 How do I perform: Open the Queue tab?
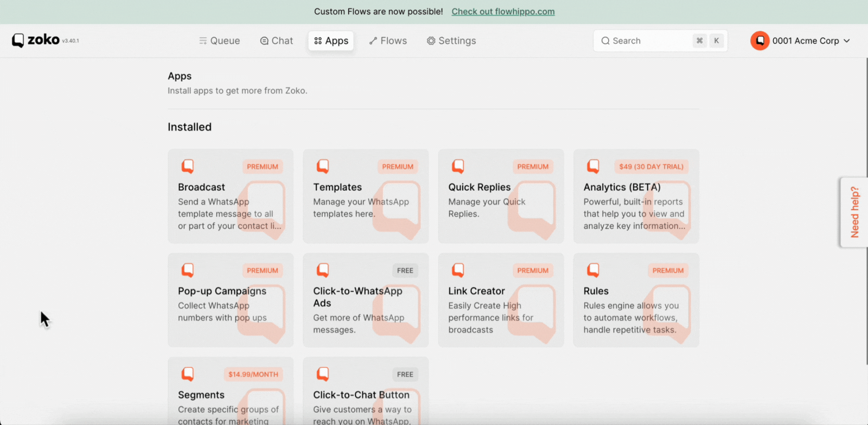[219, 41]
